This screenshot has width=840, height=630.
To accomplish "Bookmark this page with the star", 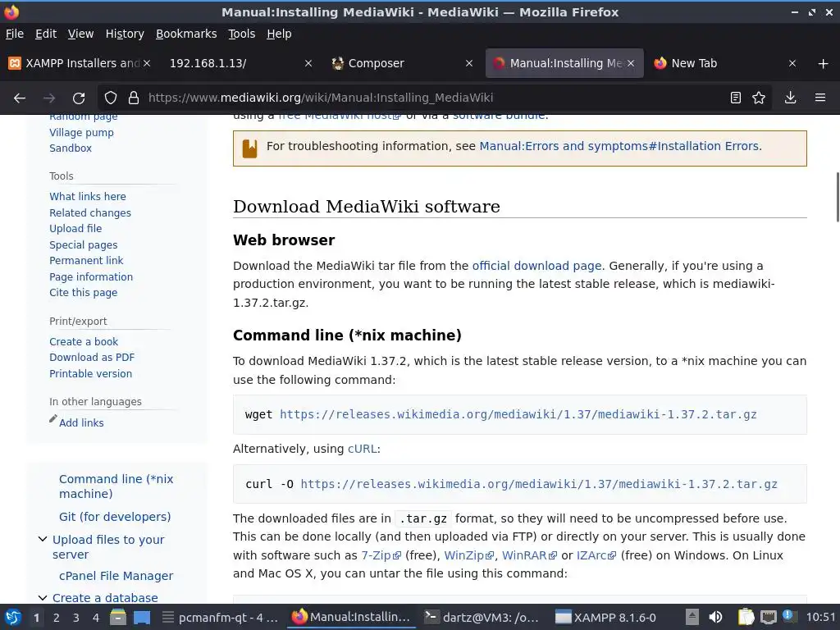I will 759,98.
